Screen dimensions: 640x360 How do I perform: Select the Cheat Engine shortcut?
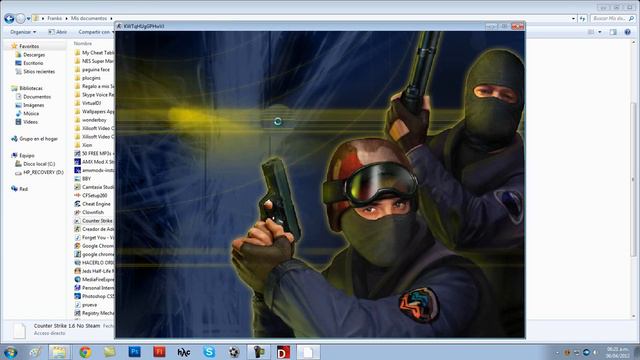pos(96,204)
